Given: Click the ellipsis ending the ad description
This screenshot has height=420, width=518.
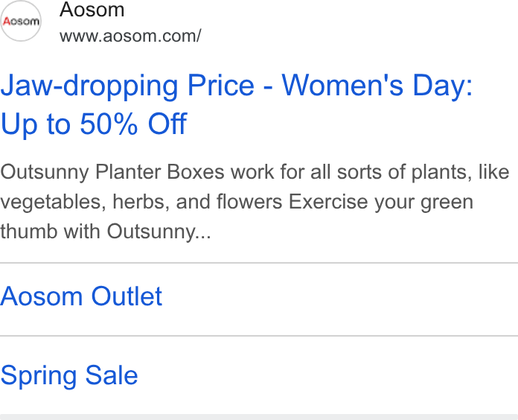Looking at the screenshot, I should [202, 236].
